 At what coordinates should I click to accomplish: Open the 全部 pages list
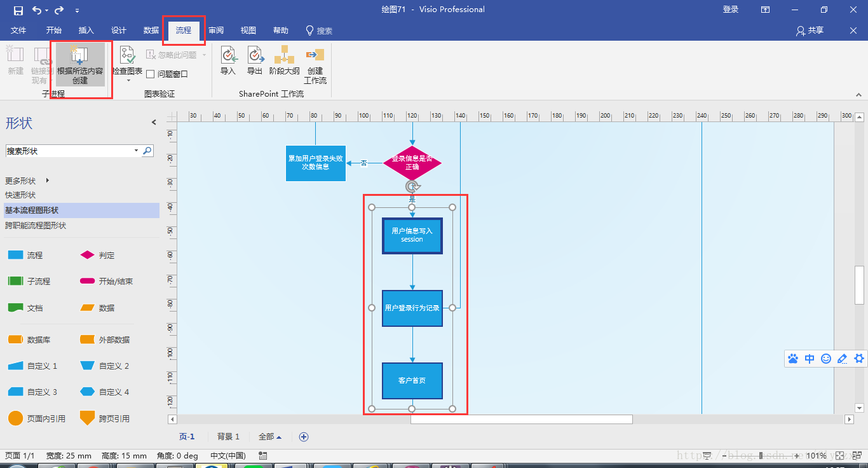click(x=270, y=437)
